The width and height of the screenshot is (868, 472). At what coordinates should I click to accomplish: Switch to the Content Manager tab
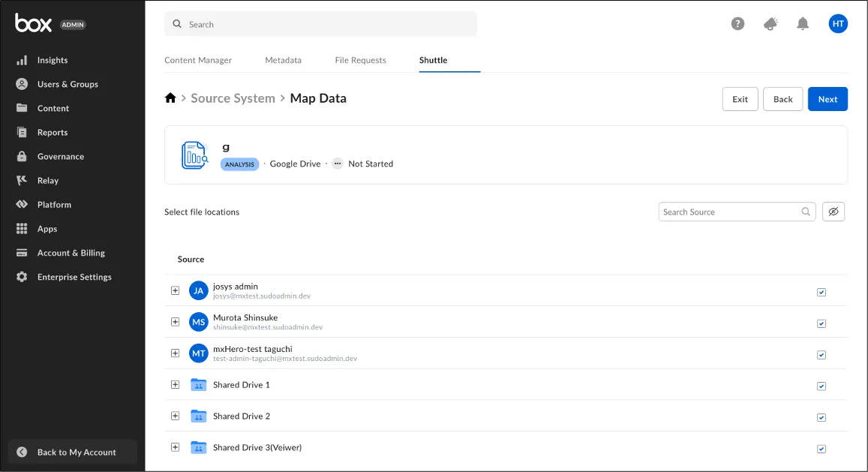tap(198, 60)
